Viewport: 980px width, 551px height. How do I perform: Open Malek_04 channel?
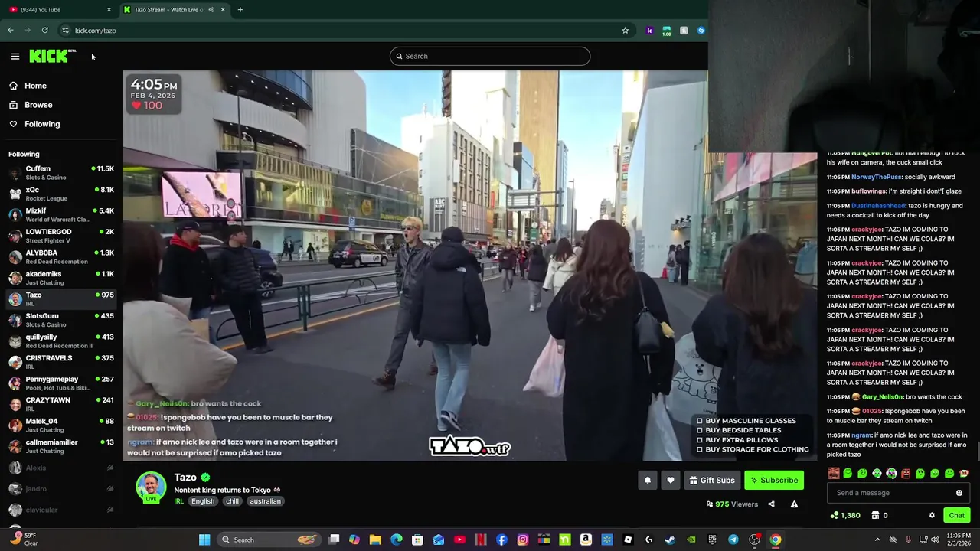click(61, 425)
